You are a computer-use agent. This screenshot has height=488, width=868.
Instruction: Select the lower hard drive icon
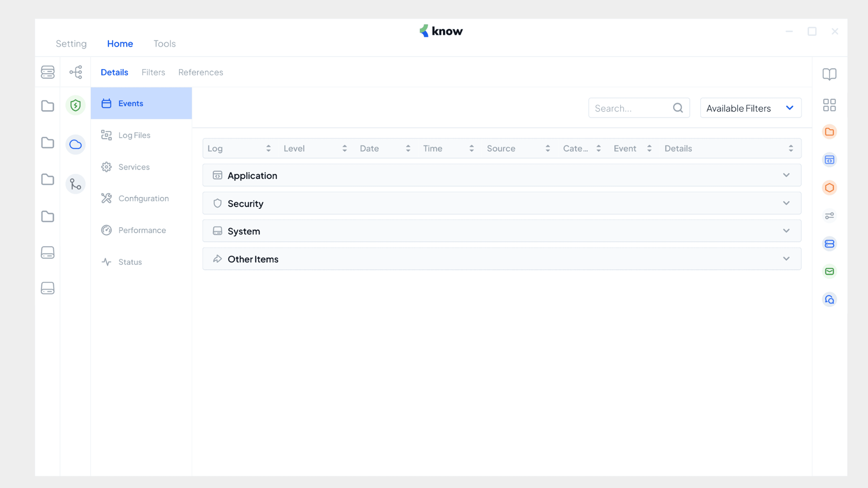click(x=47, y=288)
